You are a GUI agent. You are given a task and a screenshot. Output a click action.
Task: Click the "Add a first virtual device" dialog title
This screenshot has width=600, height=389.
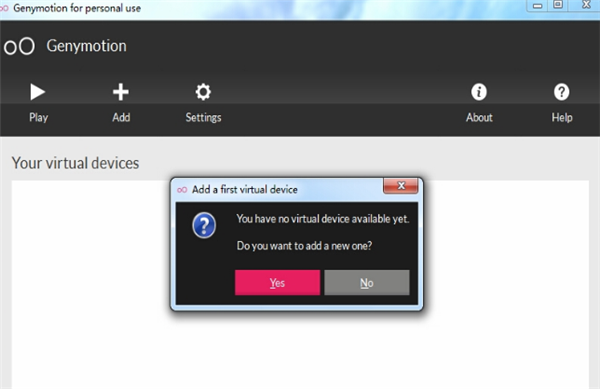tap(245, 189)
